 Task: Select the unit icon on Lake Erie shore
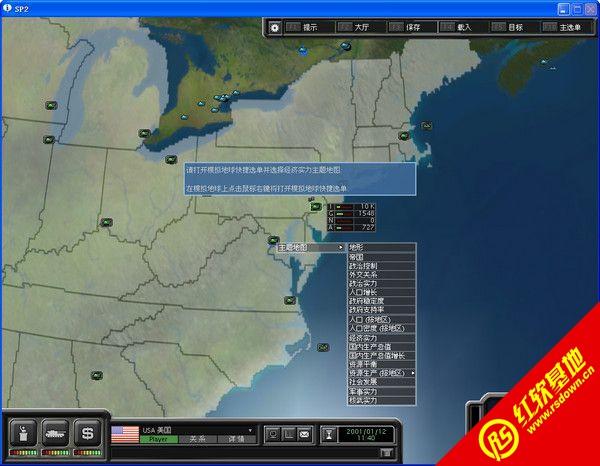tap(171, 159)
